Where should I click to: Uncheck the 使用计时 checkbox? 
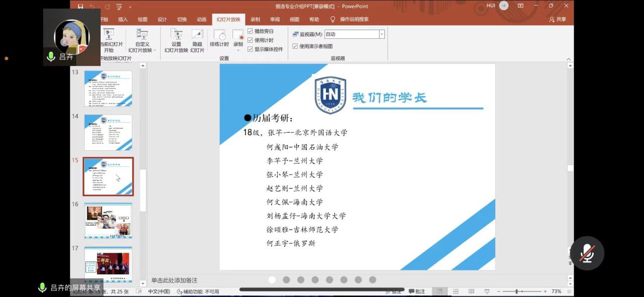click(x=250, y=40)
